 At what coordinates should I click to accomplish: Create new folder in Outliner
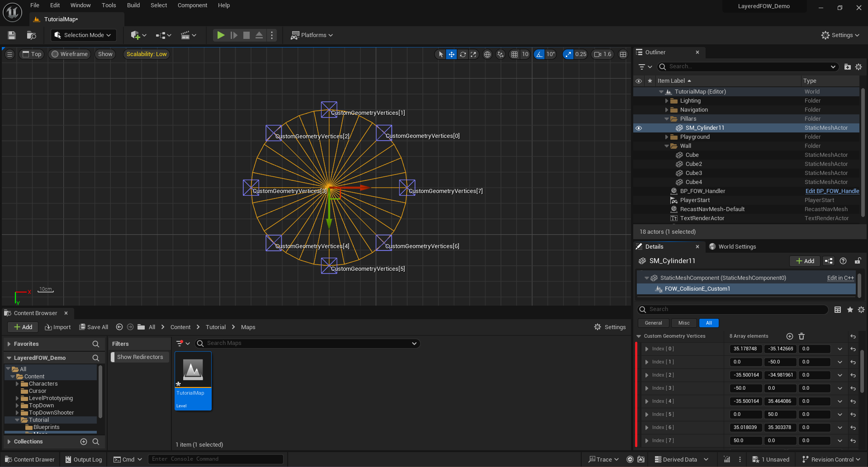(x=847, y=67)
